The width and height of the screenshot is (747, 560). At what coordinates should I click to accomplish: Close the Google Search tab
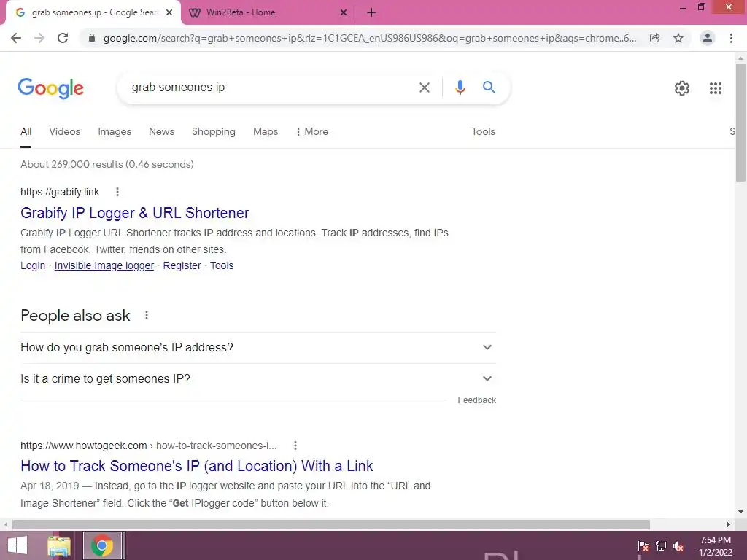(x=169, y=12)
